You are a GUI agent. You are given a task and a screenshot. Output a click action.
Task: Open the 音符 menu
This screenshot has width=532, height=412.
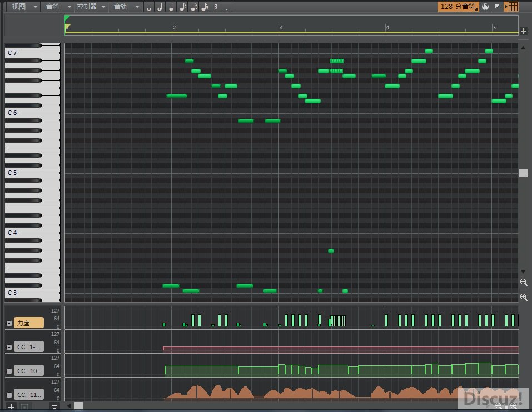(58, 7)
